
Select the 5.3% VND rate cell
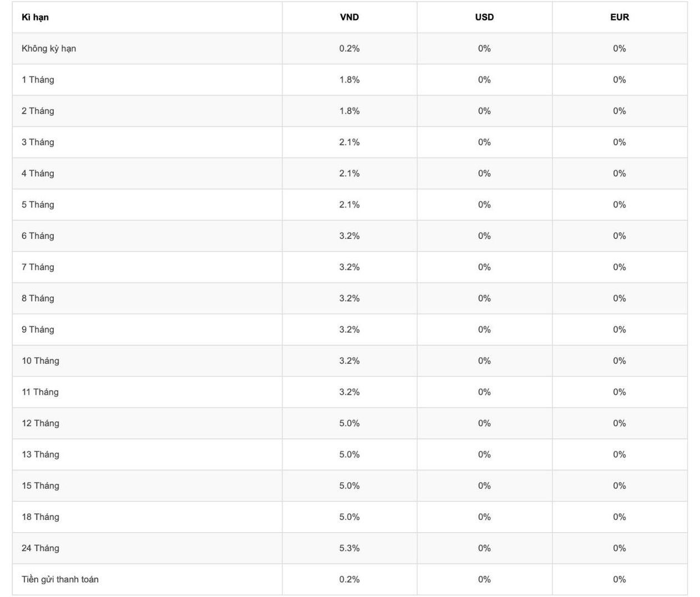[349, 548]
